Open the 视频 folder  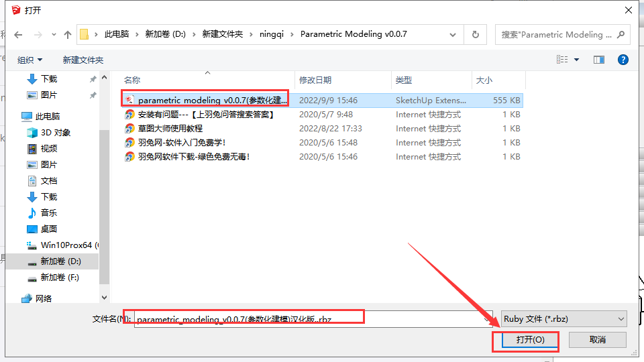49,149
